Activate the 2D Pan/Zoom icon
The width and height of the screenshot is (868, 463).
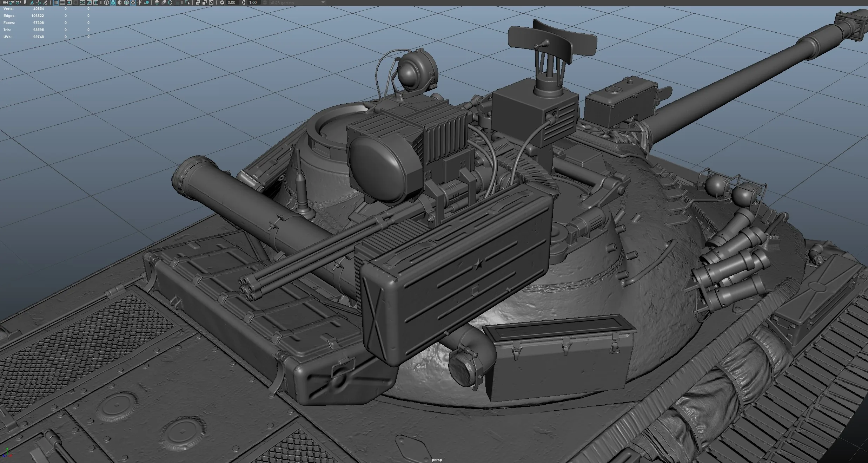point(39,2)
